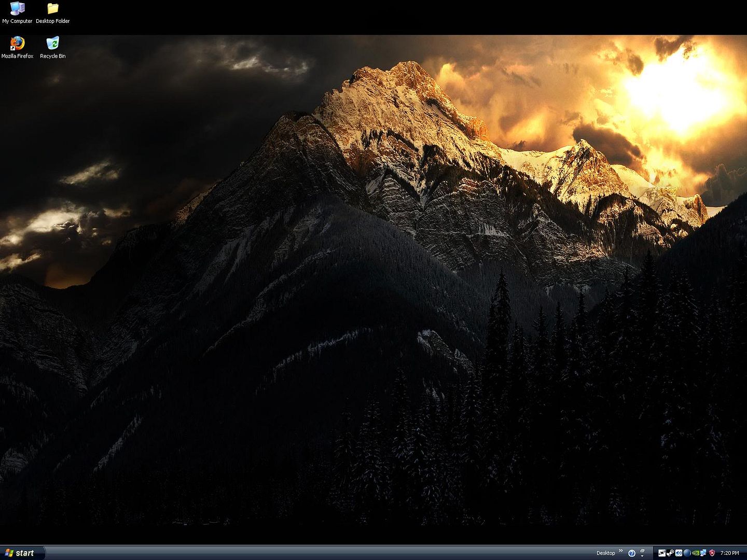
Task: Open the language bar options down arrow
Action: tap(642, 555)
